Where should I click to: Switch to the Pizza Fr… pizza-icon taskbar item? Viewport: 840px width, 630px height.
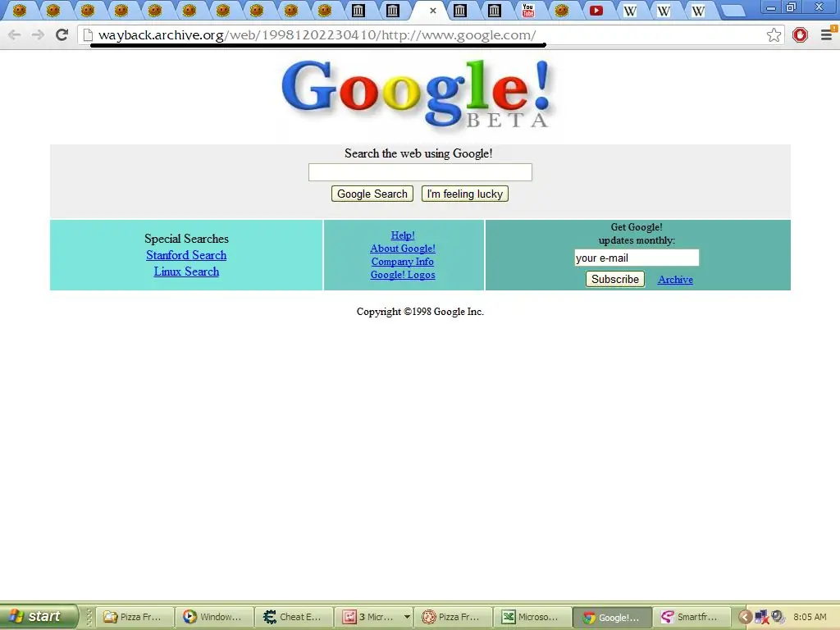453,617
